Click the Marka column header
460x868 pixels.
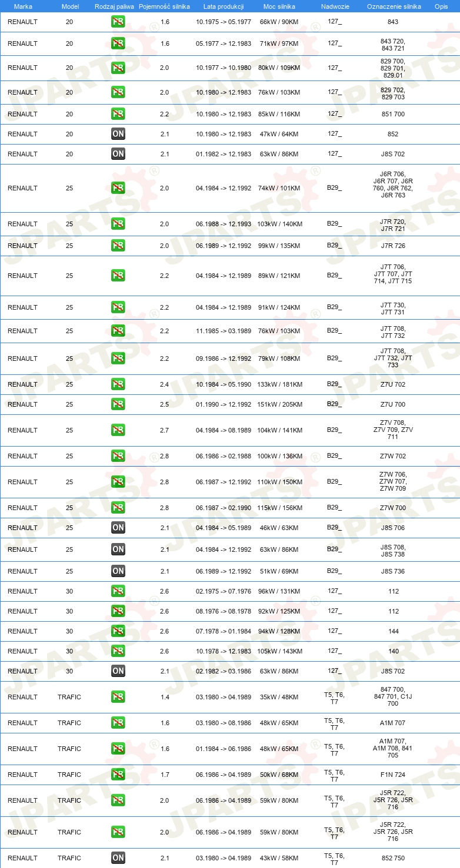[23, 6]
